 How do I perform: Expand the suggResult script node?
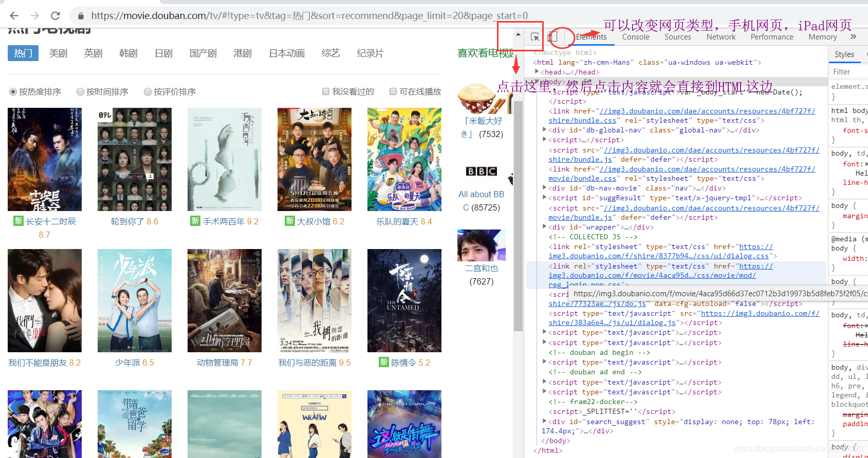pos(545,198)
